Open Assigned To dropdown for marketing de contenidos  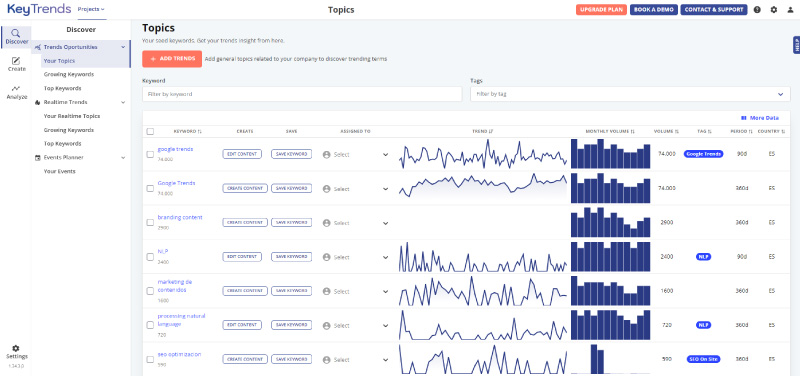tap(356, 291)
